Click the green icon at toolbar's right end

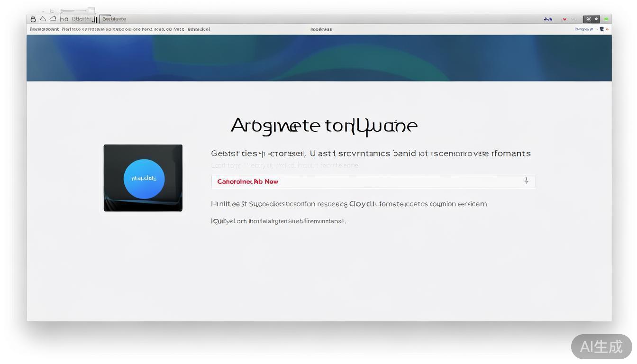[x=606, y=19]
